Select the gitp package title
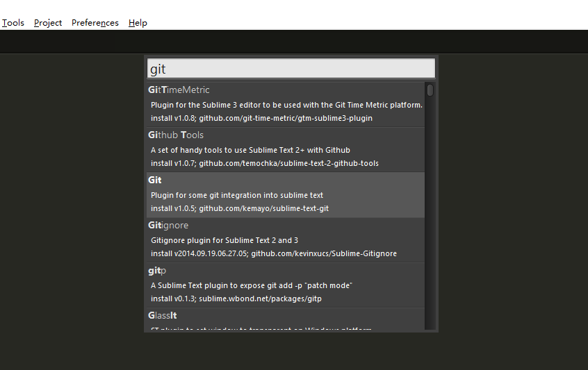 point(157,271)
